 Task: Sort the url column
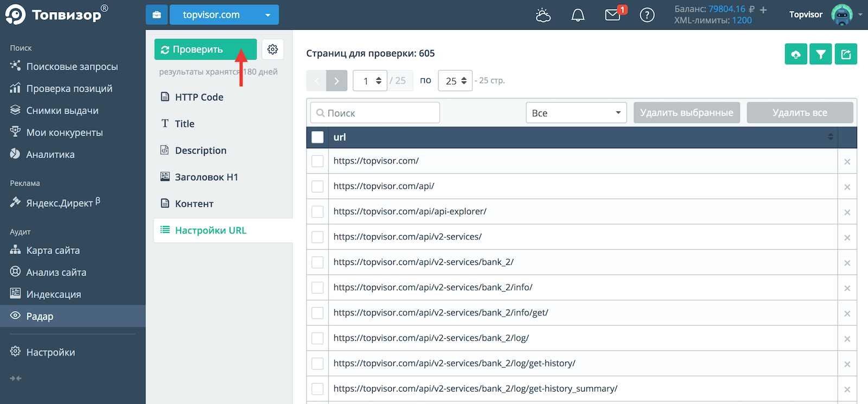pyautogui.click(x=831, y=137)
